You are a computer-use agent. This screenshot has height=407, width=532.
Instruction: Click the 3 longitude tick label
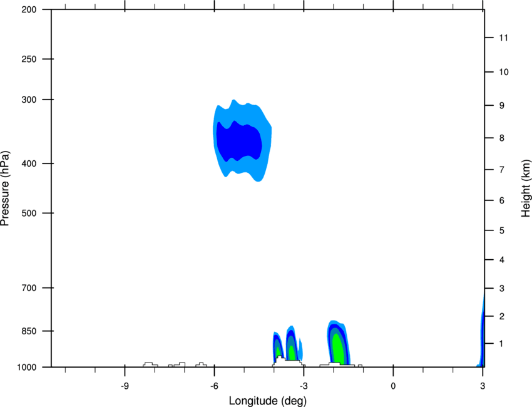tap(483, 386)
